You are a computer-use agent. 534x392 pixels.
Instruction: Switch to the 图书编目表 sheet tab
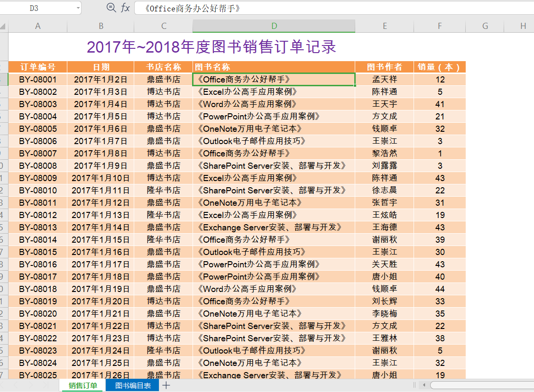tap(132, 385)
